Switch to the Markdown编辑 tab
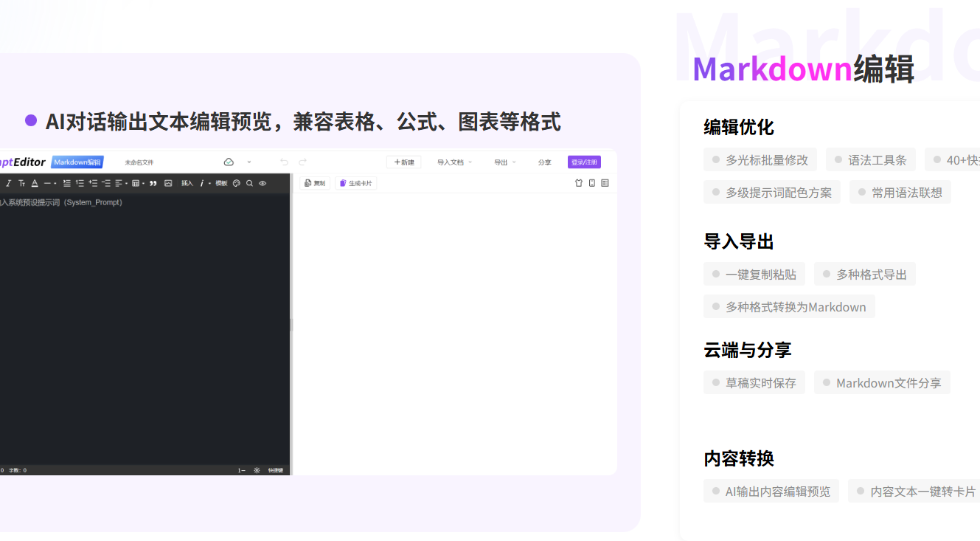 coord(77,162)
